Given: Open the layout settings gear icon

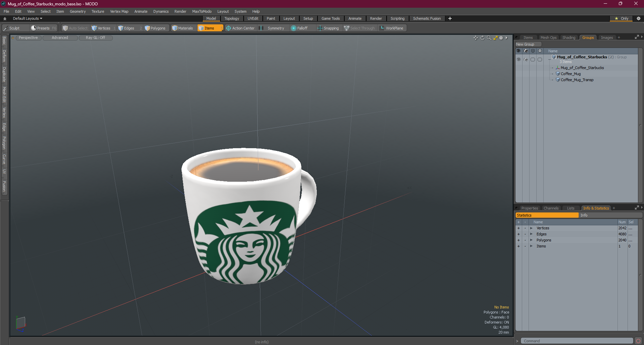Looking at the screenshot, I should click(x=639, y=18).
